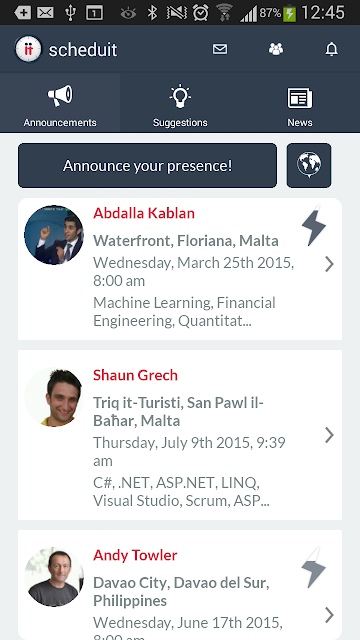This screenshot has width=360, height=640.
Task: Expand Shaun Grech announcement chevron
Action: pos(329,435)
